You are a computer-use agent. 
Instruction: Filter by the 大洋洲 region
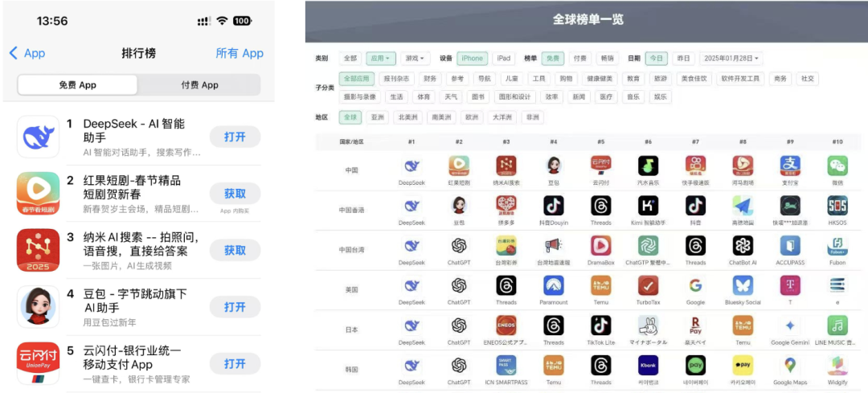(x=502, y=117)
